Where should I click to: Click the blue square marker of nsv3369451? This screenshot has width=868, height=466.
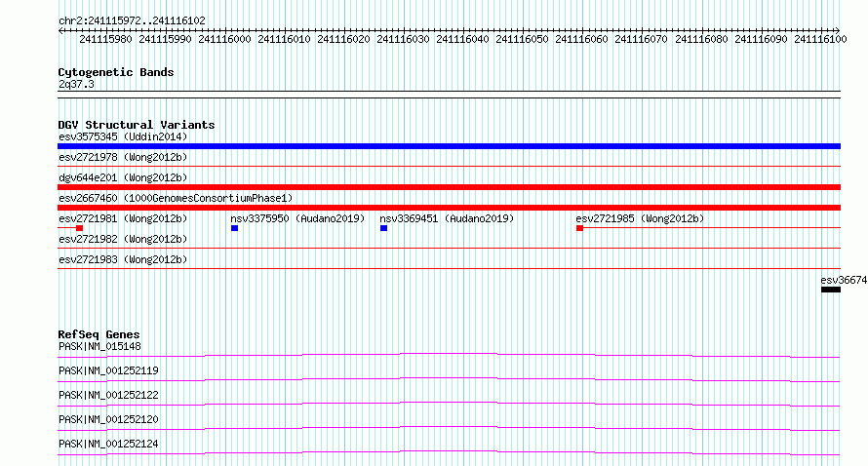click(x=383, y=228)
